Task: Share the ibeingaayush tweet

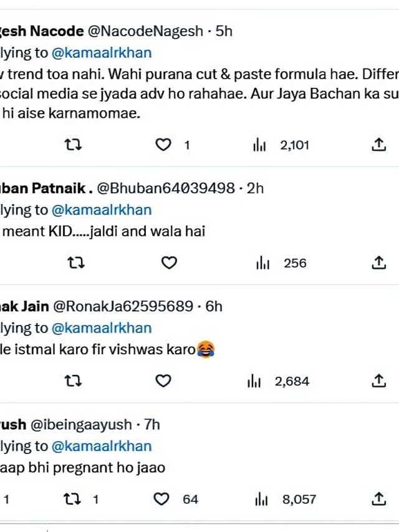Action: (x=378, y=498)
